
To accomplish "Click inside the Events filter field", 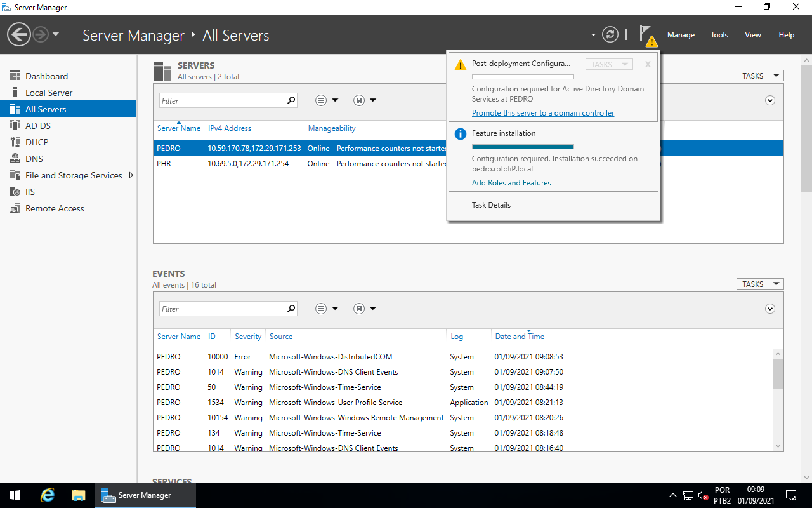I will [222, 308].
